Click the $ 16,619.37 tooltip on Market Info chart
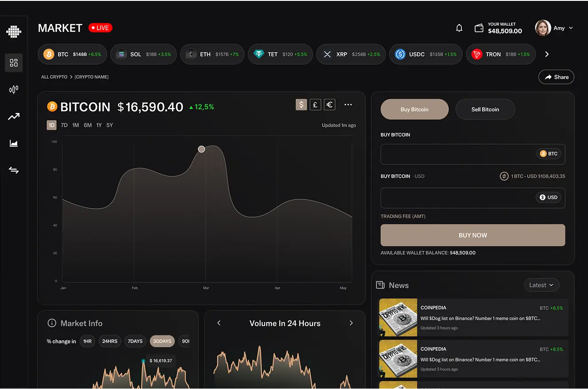588x389 pixels. click(x=161, y=361)
